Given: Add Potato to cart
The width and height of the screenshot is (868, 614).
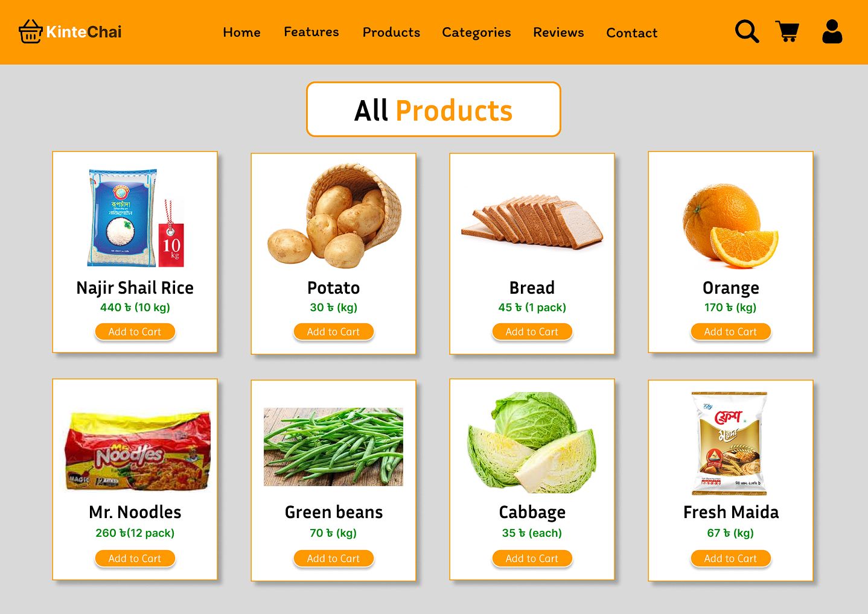Looking at the screenshot, I should [333, 332].
